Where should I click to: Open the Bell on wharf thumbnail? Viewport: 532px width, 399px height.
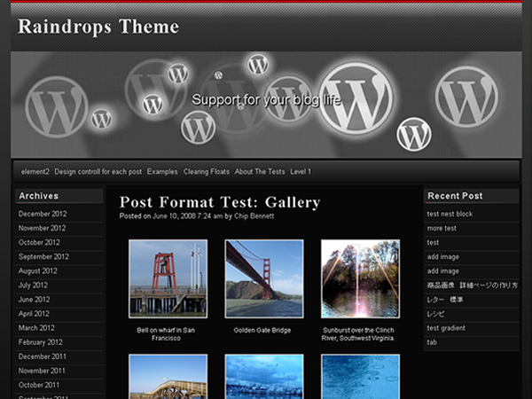168,278
